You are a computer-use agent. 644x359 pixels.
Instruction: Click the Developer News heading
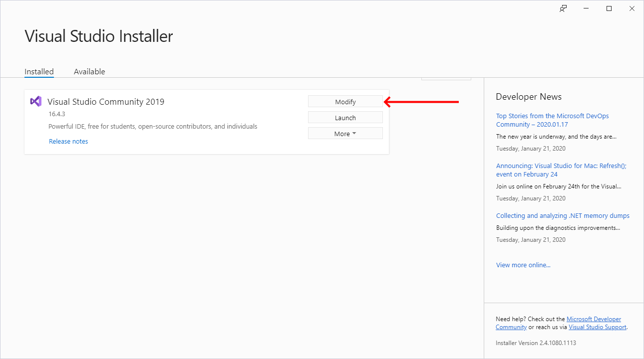(x=529, y=97)
